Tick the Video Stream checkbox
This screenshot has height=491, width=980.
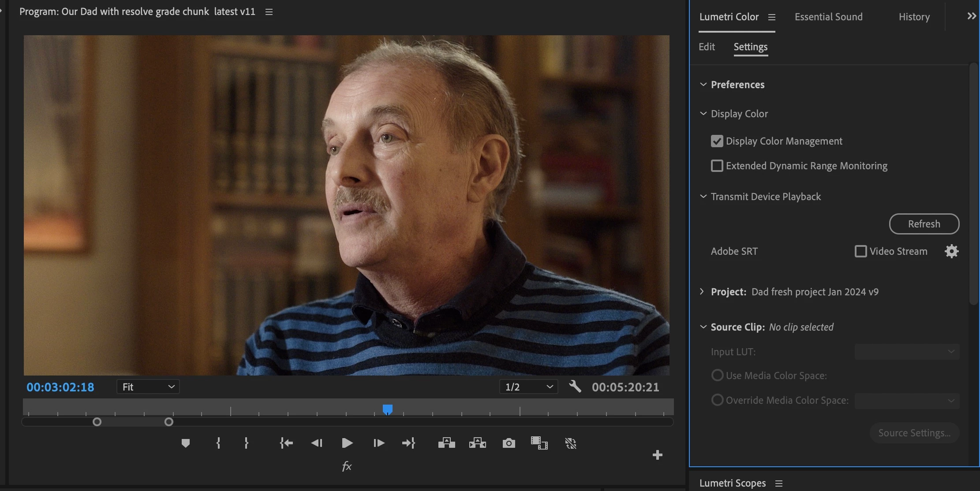click(860, 251)
